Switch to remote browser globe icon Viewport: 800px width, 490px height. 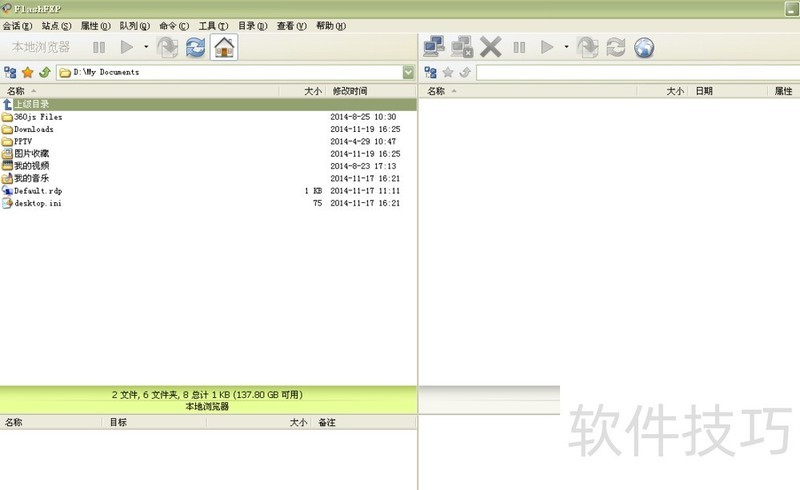pos(644,47)
